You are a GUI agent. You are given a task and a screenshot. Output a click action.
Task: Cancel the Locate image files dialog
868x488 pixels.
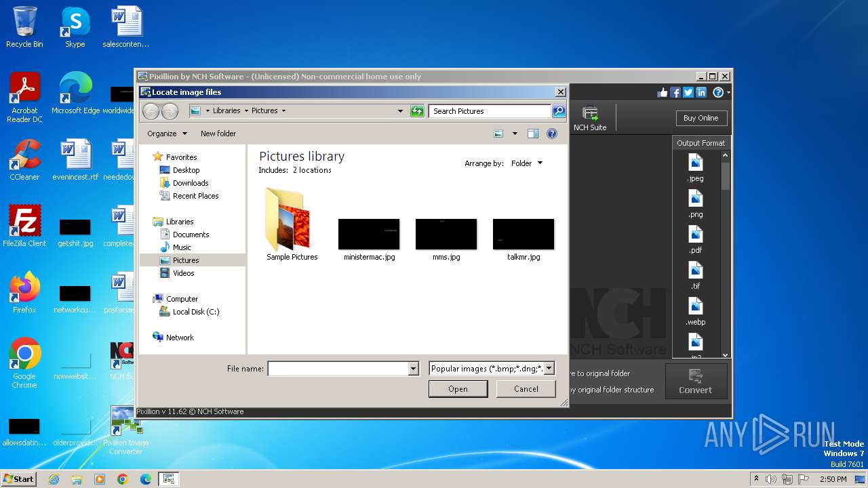click(526, 389)
